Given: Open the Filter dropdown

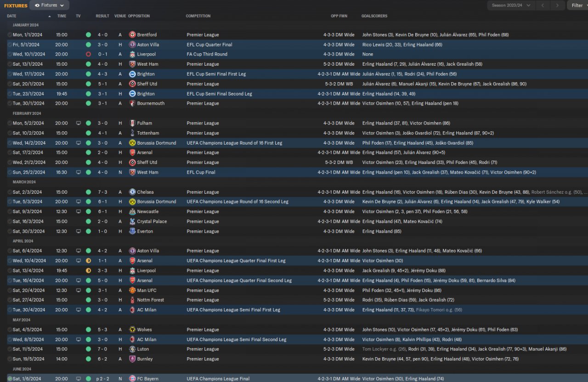Looking at the screenshot, I should [577, 6].
